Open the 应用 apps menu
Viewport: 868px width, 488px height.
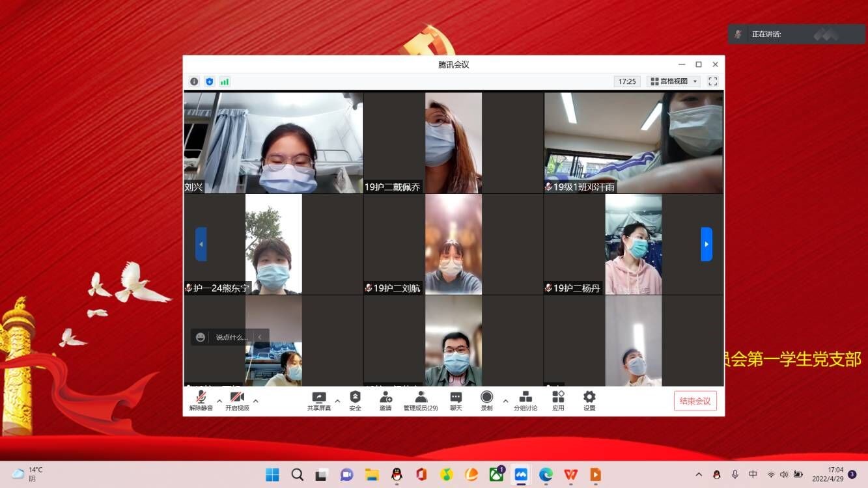pyautogui.click(x=558, y=400)
